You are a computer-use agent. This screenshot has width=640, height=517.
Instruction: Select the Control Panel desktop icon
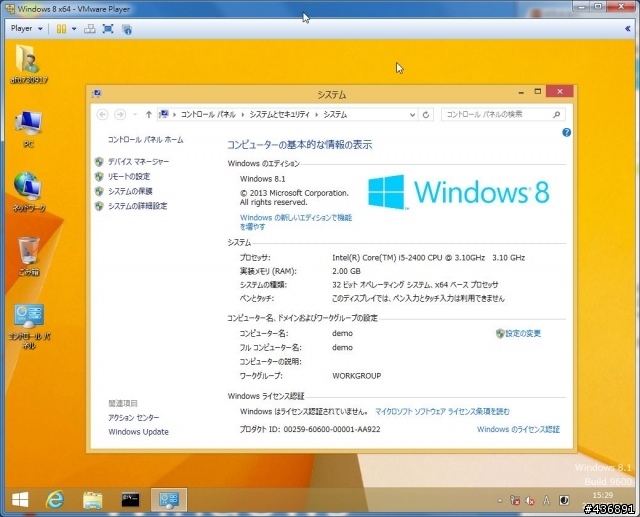[x=29, y=327]
